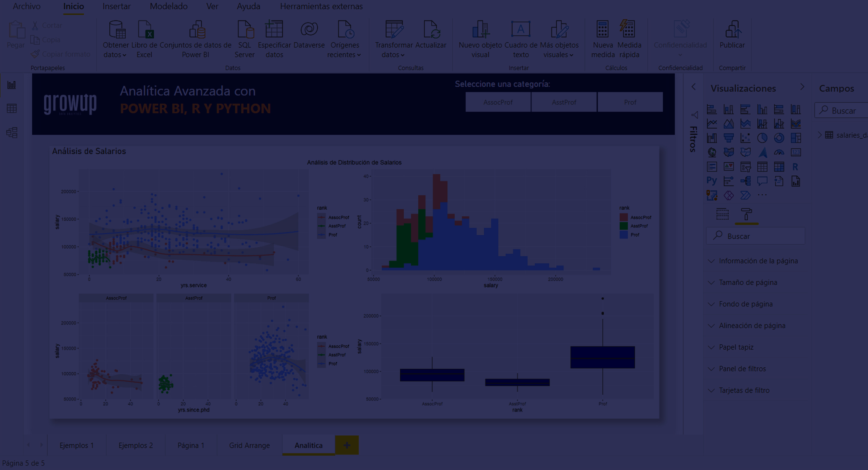Select the scatter chart visual
This screenshot has width=868, height=470.
tap(745, 138)
